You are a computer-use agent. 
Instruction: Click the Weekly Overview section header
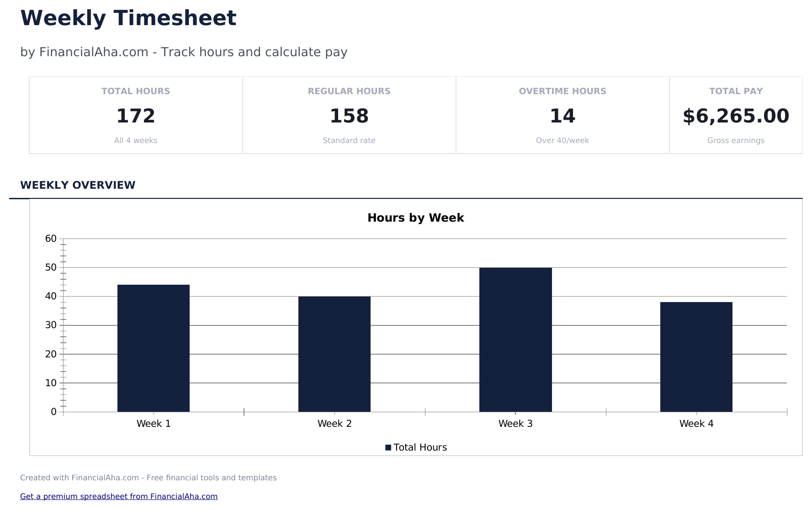click(x=78, y=185)
